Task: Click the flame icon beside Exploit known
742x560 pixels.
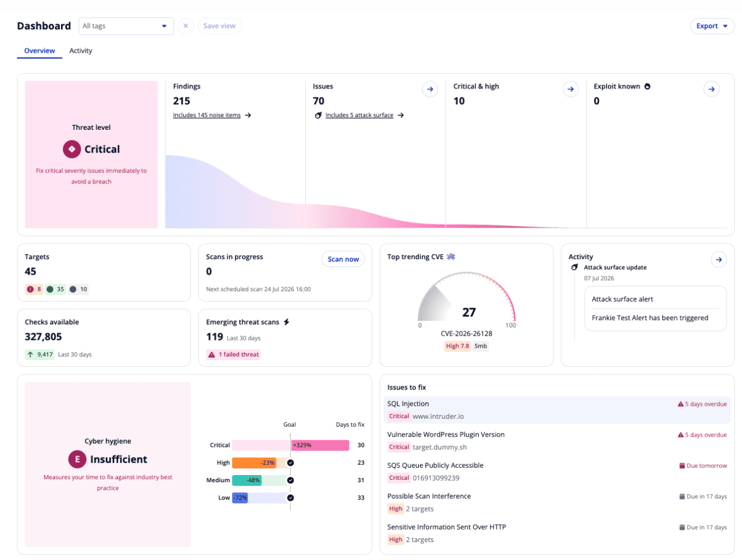Action: (647, 86)
